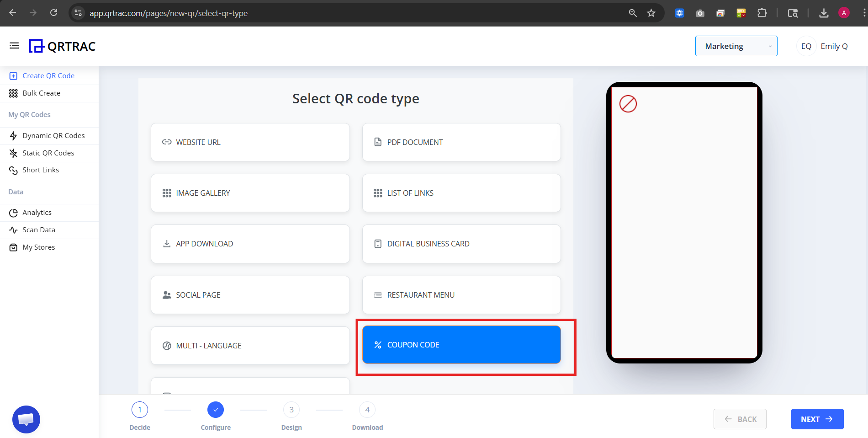Select the Dynamic QR Codes sidebar icon

coord(13,135)
